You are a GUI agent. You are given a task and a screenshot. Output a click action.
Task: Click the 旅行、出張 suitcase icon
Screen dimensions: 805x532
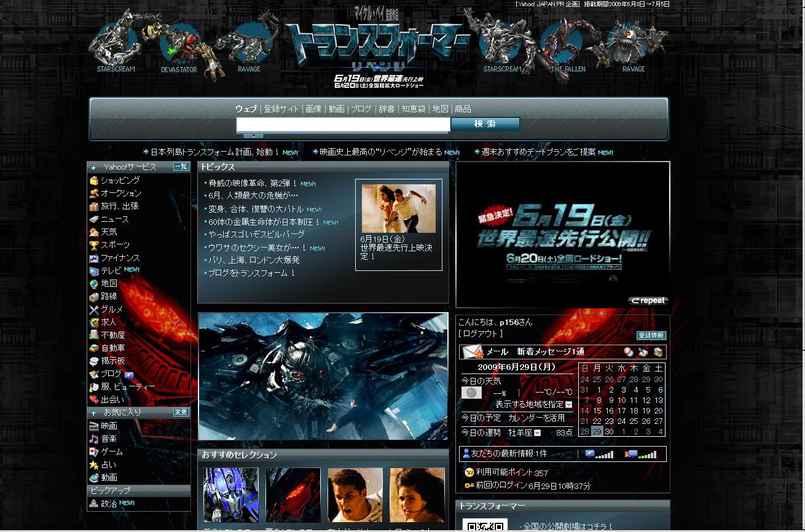point(94,206)
